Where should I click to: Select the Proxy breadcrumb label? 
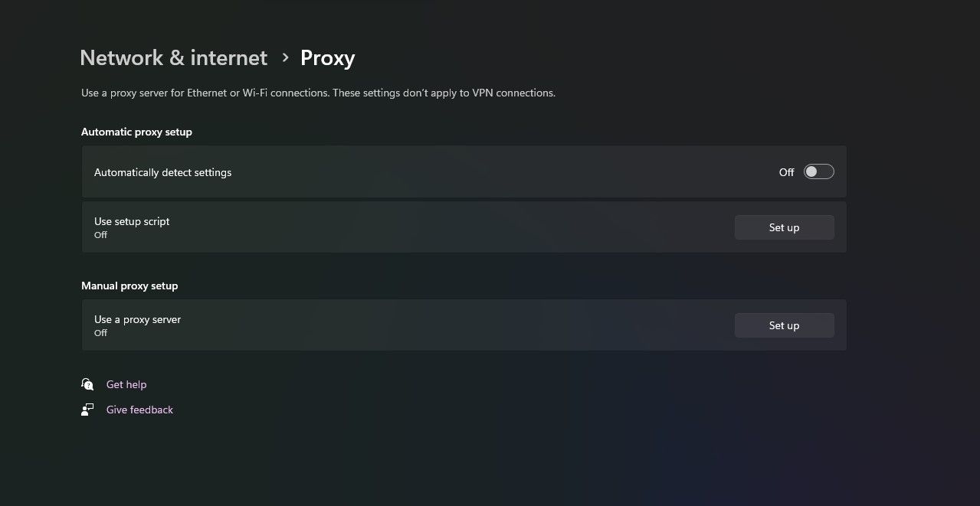pos(327,57)
